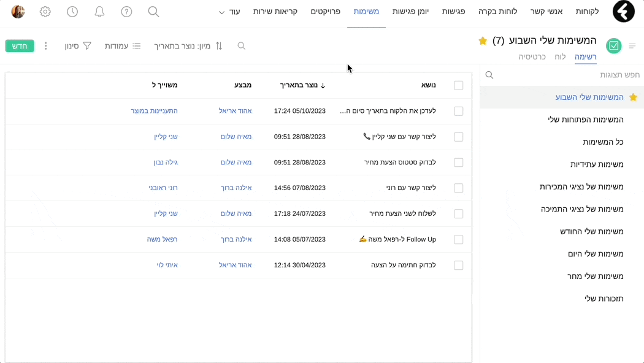Click global search magnifier in top bar
This screenshot has height=363, width=644.
pos(153,12)
